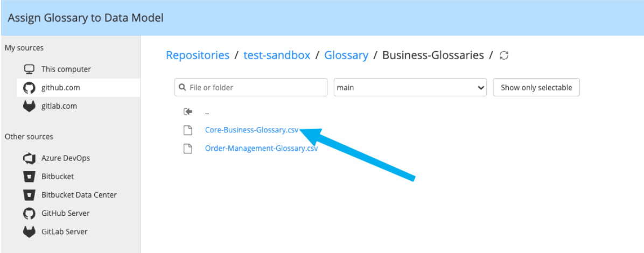This screenshot has height=253, width=644.
Task: Open the test-sandbox breadcrumb link
Action: [277, 55]
